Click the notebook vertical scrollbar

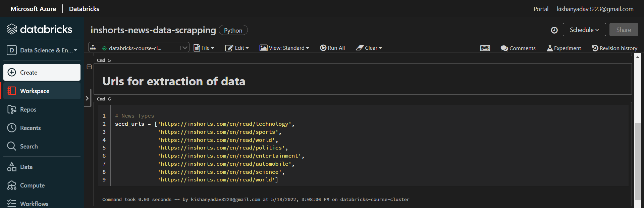[638, 161]
